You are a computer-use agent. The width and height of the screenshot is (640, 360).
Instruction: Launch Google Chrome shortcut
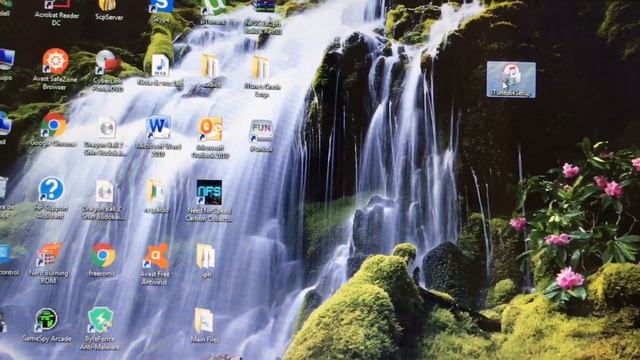click(x=53, y=130)
